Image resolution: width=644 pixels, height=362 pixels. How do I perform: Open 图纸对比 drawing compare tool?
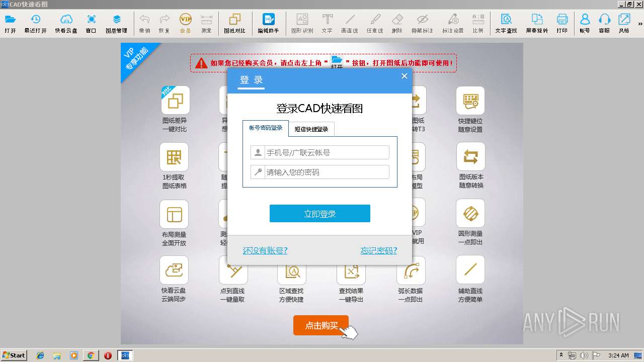235,24
